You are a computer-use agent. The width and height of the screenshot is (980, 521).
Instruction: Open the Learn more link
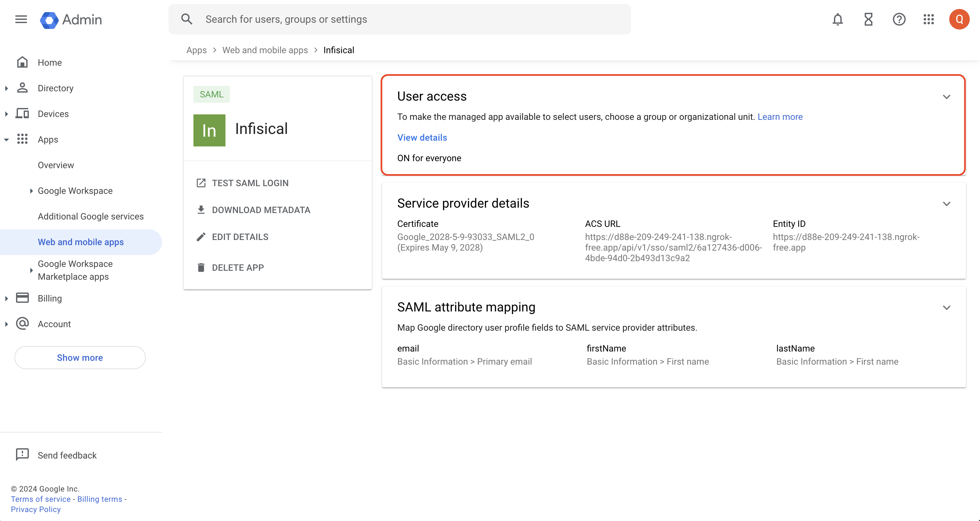pyautogui.click(x=780, y=117)
